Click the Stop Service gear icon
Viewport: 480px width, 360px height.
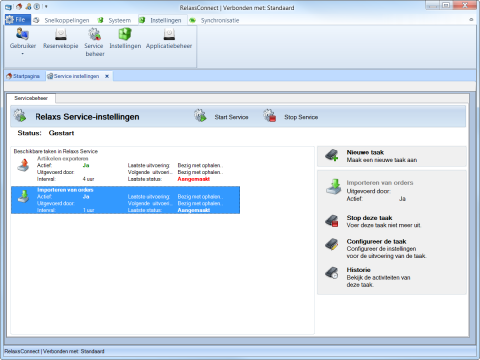(269, 116)
